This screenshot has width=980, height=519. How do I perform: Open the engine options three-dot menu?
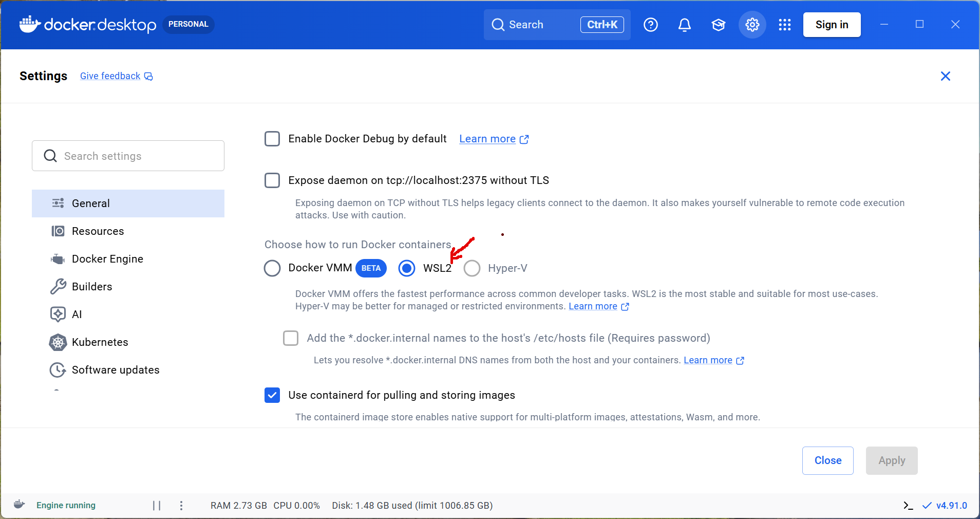(181, 505)
